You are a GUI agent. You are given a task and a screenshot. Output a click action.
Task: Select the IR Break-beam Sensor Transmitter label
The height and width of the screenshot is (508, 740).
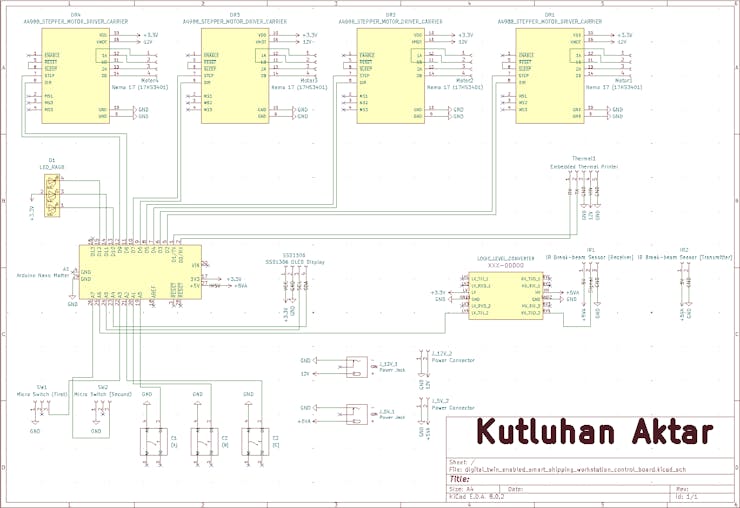(685, 257)
